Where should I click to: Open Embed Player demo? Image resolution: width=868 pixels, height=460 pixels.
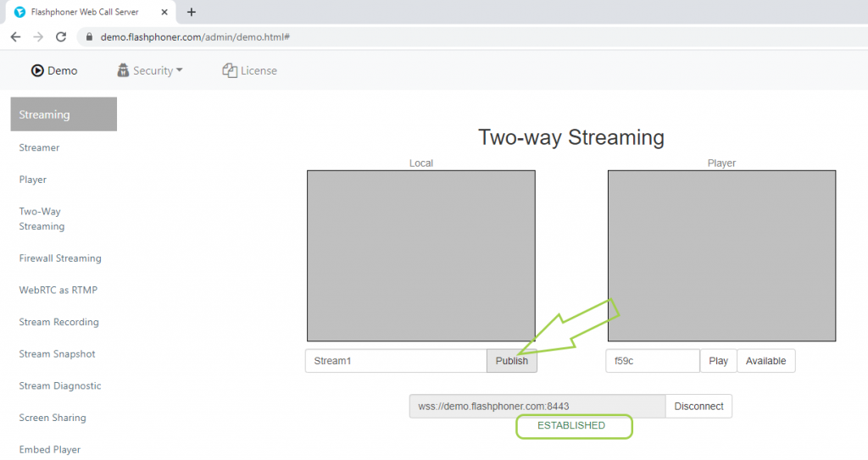tap(50, 450)
